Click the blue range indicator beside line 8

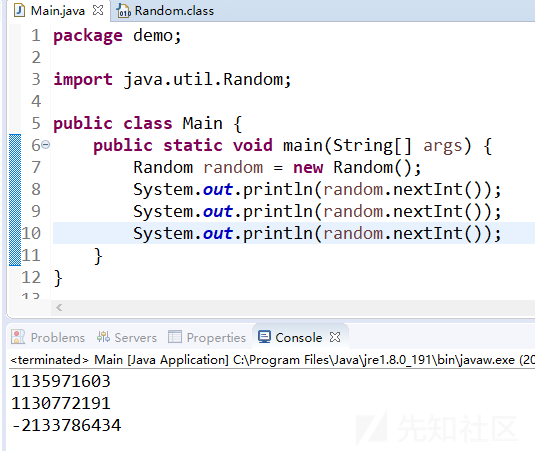point(15,189)
